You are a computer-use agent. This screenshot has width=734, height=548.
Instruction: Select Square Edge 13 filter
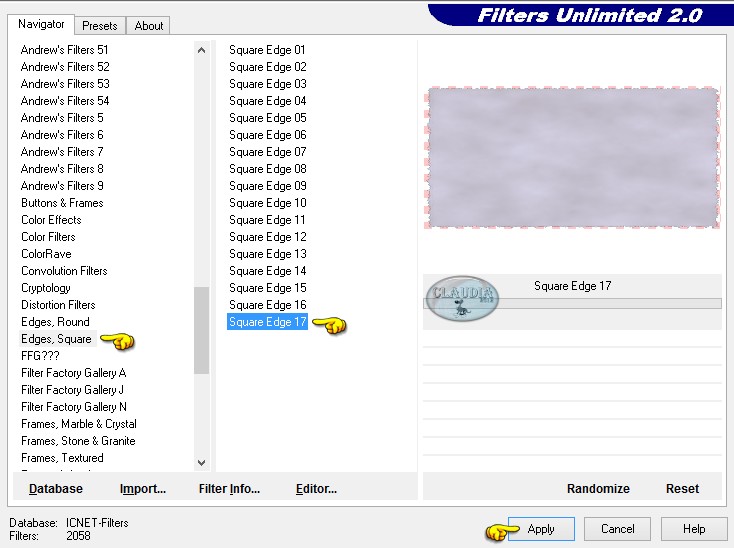pyautogui.click(x=268, y=254)
